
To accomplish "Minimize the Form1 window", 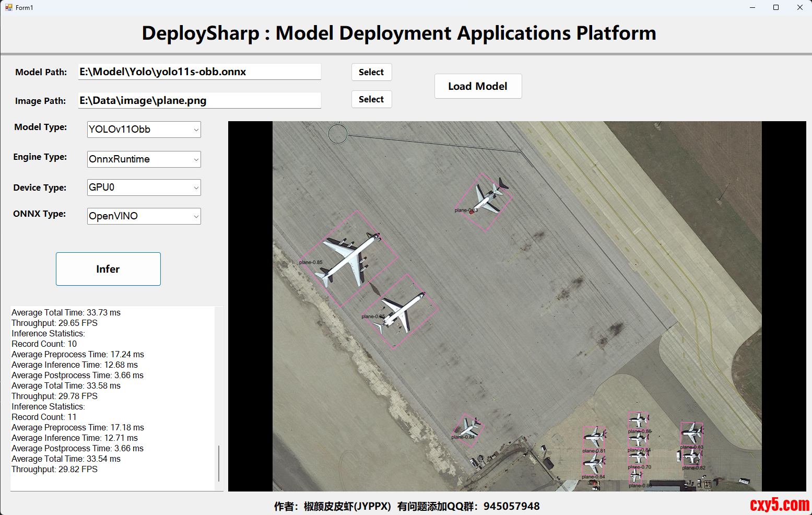I will click(x=752, y=7).
